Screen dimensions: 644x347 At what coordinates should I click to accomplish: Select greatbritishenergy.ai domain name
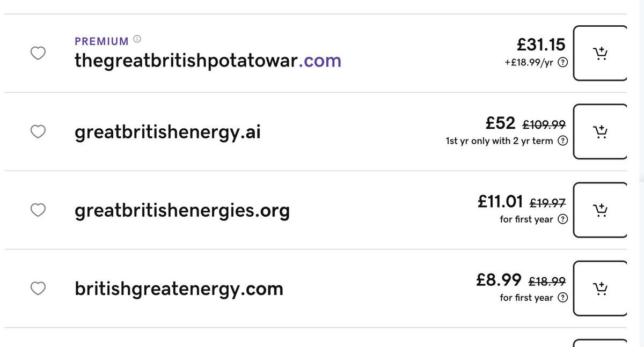click(x=167, y=132)
